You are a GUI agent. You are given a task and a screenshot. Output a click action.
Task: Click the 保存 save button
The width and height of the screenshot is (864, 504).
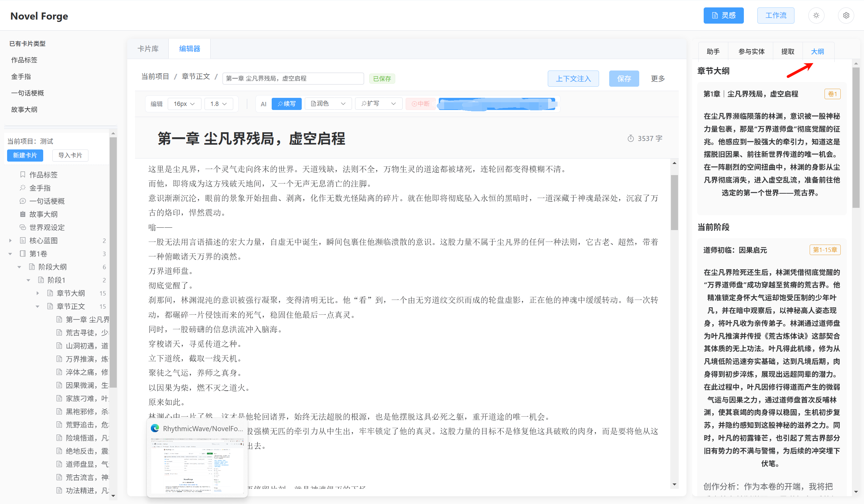tap(624, 79)
